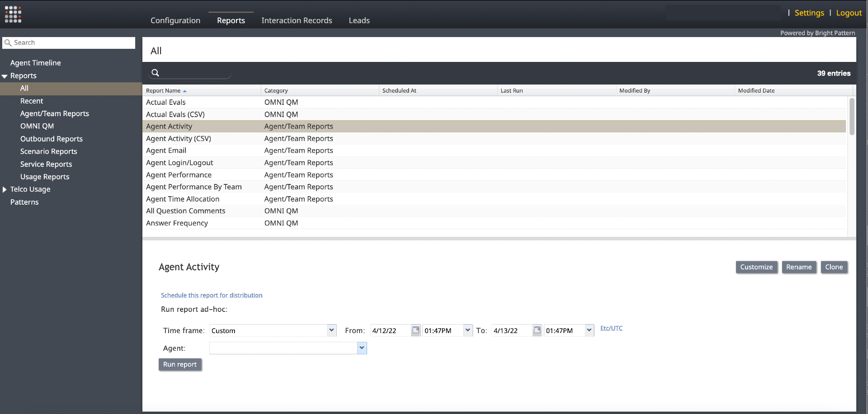Click the report list vertical scrollbar
This screenshot has height=414, width=868.
tap(852, 117)
